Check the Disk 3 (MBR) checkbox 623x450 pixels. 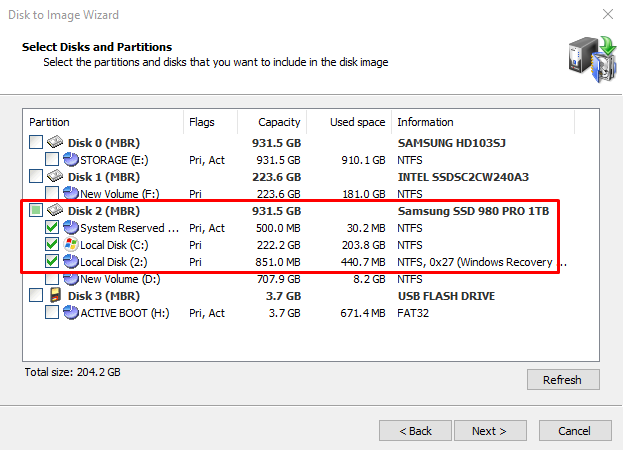(36, 295)
